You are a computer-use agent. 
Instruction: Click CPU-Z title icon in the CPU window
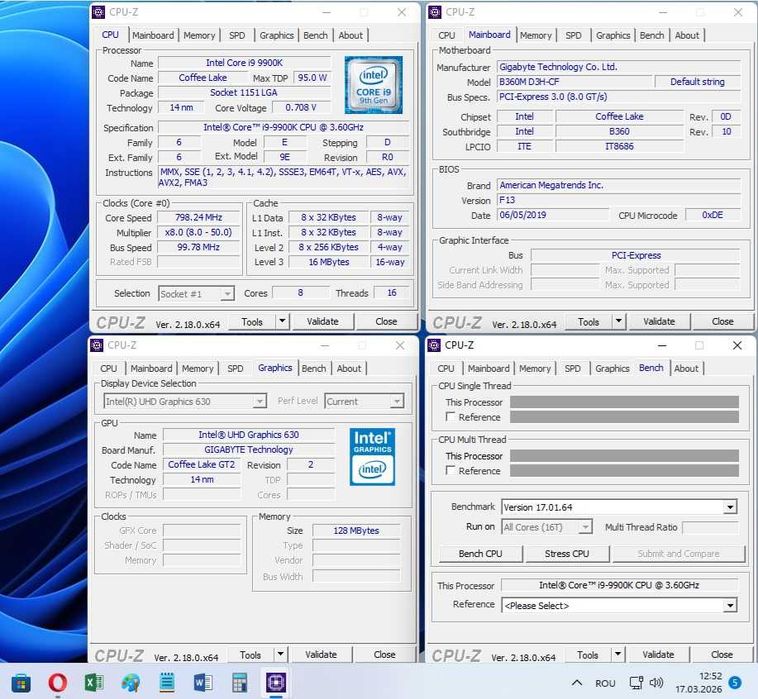tap(98, 12)
